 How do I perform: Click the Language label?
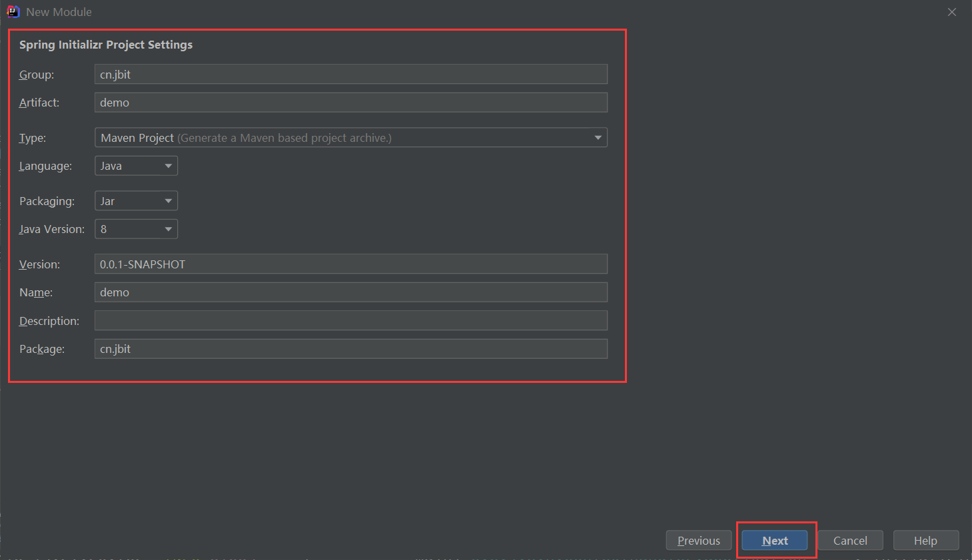(45, 166)
